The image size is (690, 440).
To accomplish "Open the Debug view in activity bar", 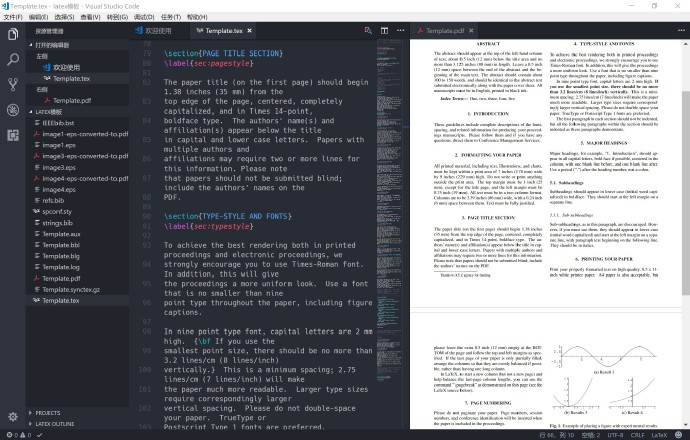I will (x=13, y=110).
